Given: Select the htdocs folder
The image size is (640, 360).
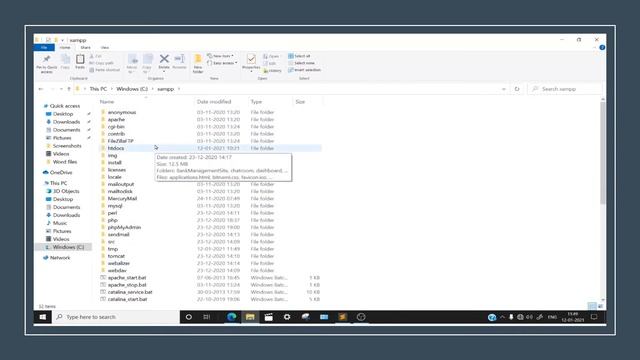Looking at the screenshot, I should coord(210,148).
